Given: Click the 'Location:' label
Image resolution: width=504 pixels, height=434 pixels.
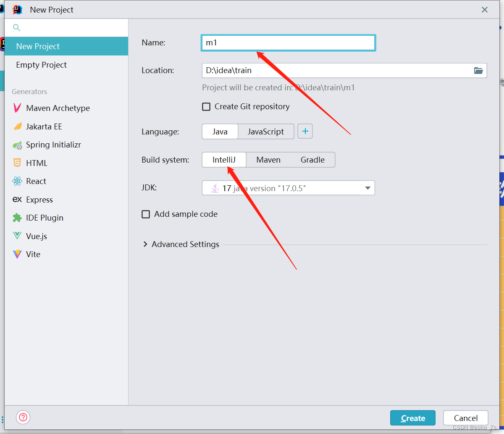Looking at the screenshot, I should pyautogui.click(x=158, y=71).
